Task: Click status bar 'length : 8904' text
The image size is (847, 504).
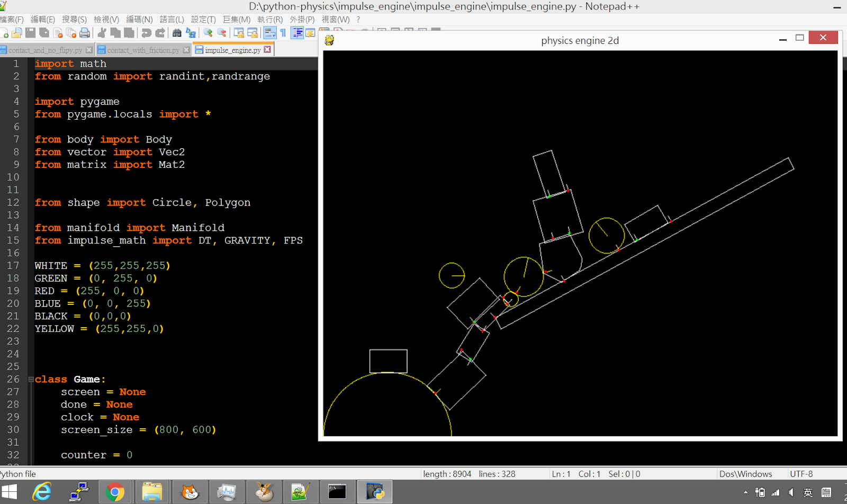Action: (x=447, y=474)
